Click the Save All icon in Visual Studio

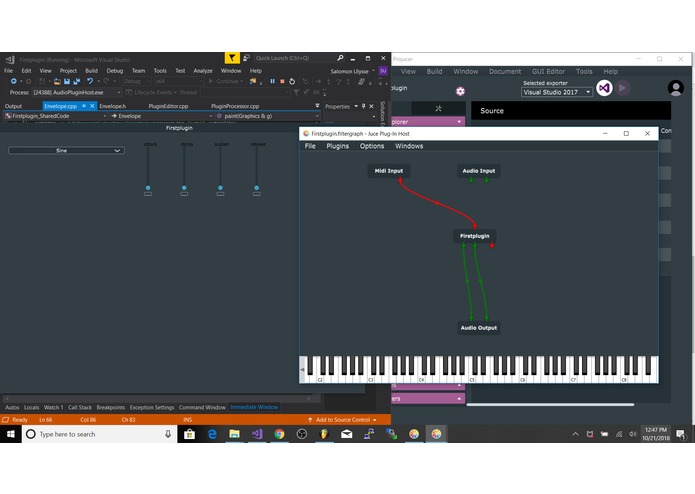point(77,81)
